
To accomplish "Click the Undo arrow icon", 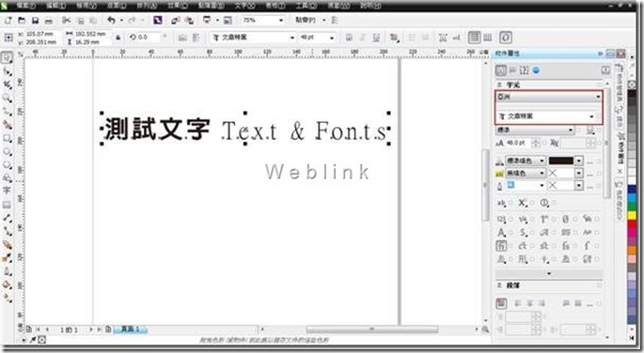I will click(111, 20).
